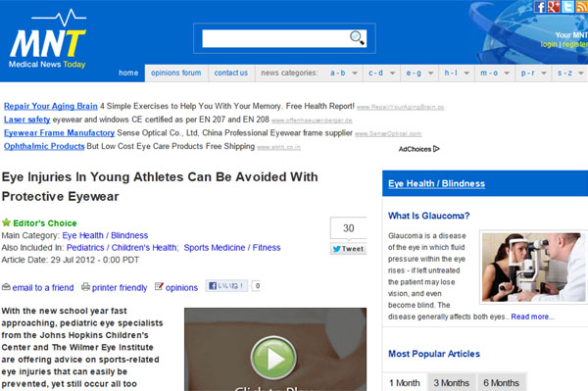Click the opinions link under the article
Image resolution: width=588 pixels, height=391 pixels.
tap(181, 287)
